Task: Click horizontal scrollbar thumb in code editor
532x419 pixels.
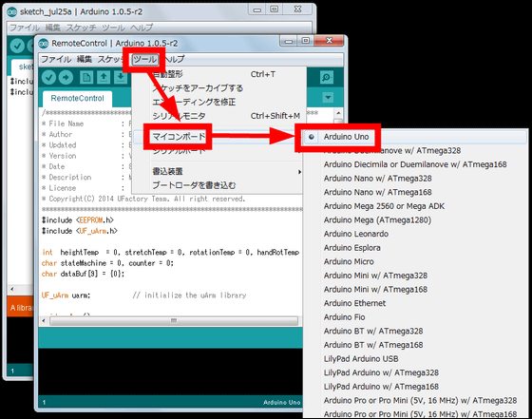Action: pyautogui.click(x=174, y=320)
